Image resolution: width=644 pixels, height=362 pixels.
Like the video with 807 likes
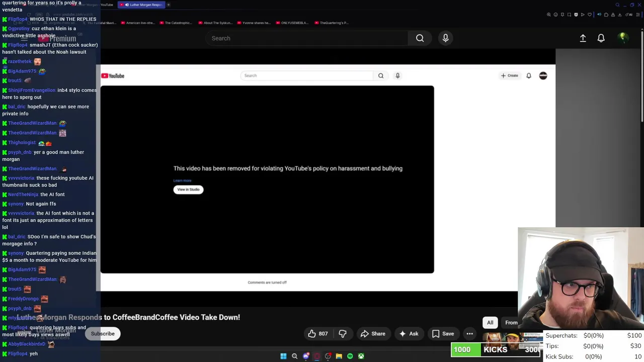coord(317,334)
